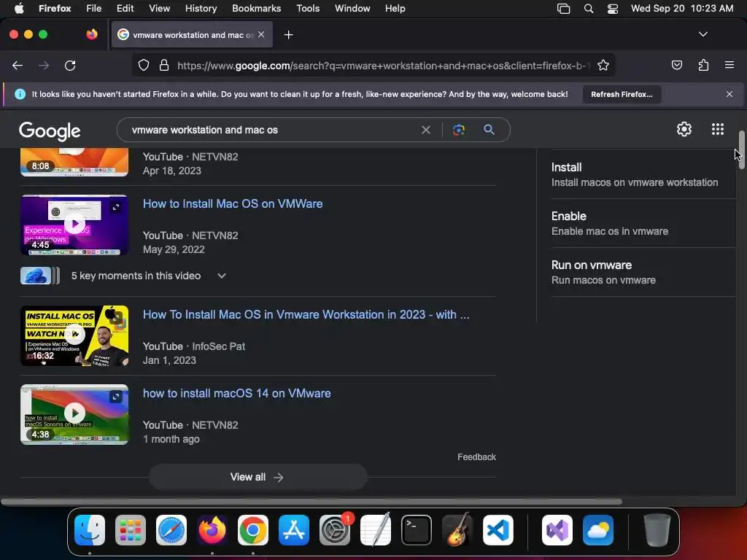Screen dimensions: 747x560
Task: Click the padlock site security icon
Action: pos(164,65)
